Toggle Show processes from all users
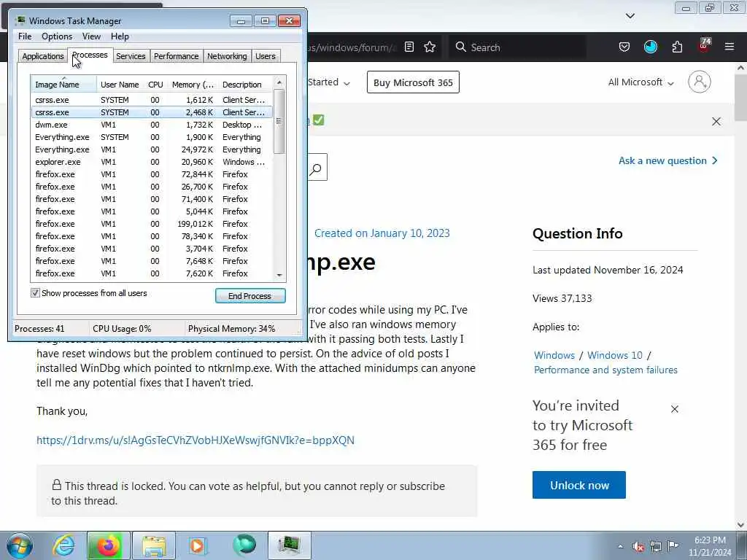This screenshot has height=560, width=747. pyautogui.click(x=35, y=293)
